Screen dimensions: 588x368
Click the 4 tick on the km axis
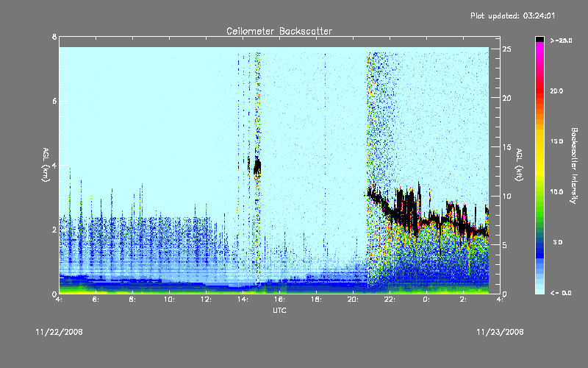click(x=54, y=165)
